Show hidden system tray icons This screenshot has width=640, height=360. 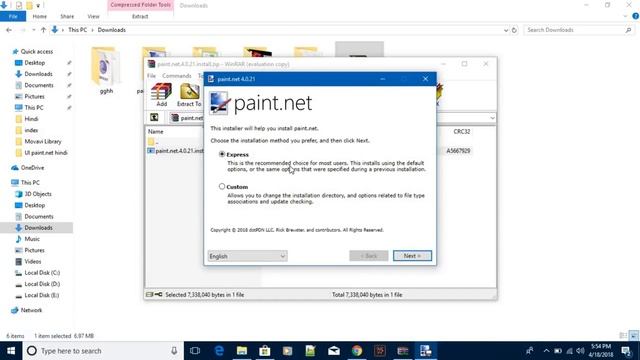tap(546, 351)
